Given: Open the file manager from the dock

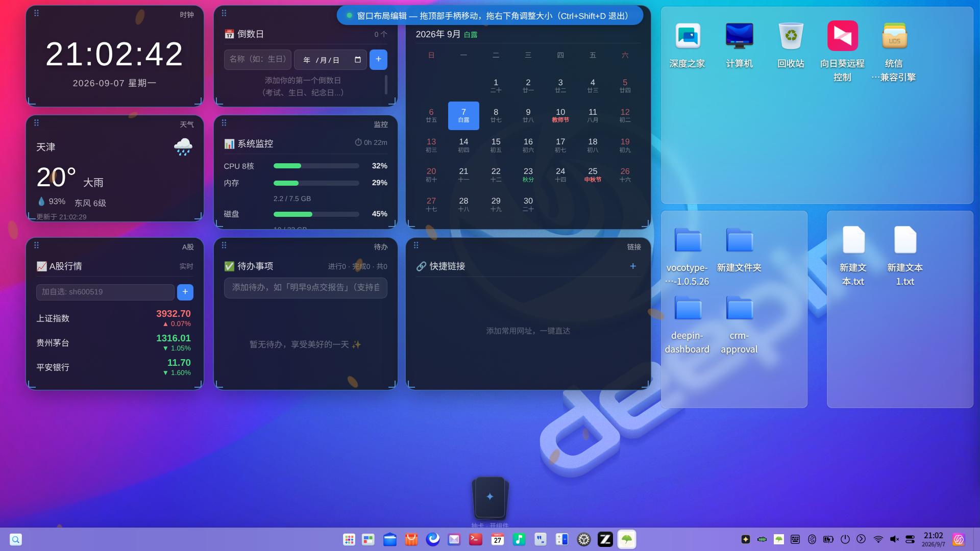Looking at the screenshot, I should (x=390, y=539).
